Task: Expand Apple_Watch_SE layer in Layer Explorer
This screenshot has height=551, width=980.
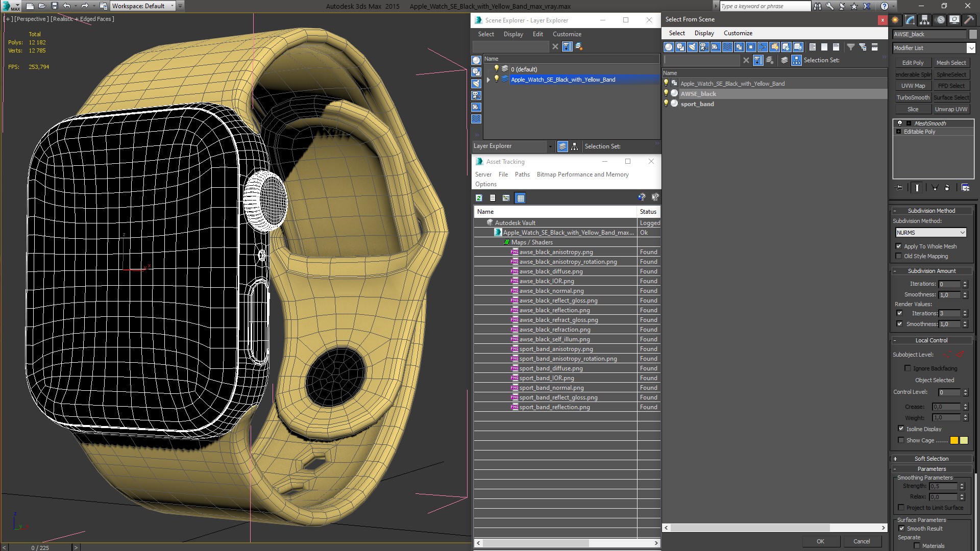Action: click(x=488, y=80)
